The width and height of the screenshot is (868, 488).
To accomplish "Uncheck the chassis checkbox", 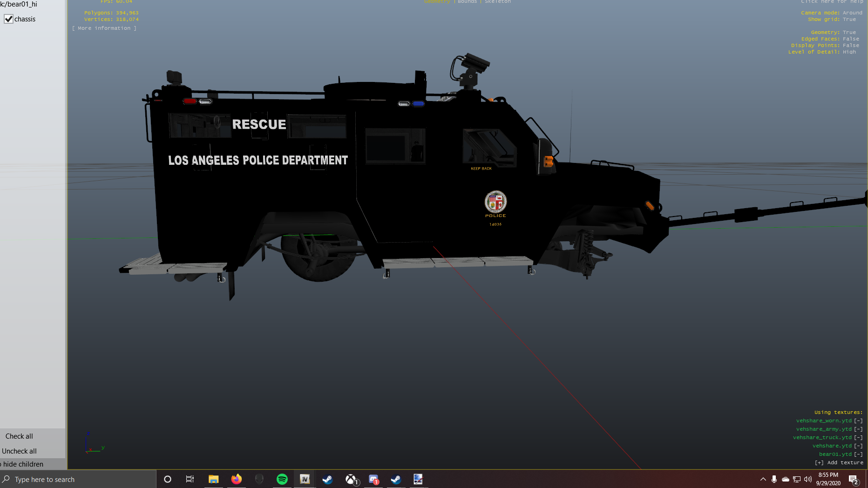I will point(9,19).
